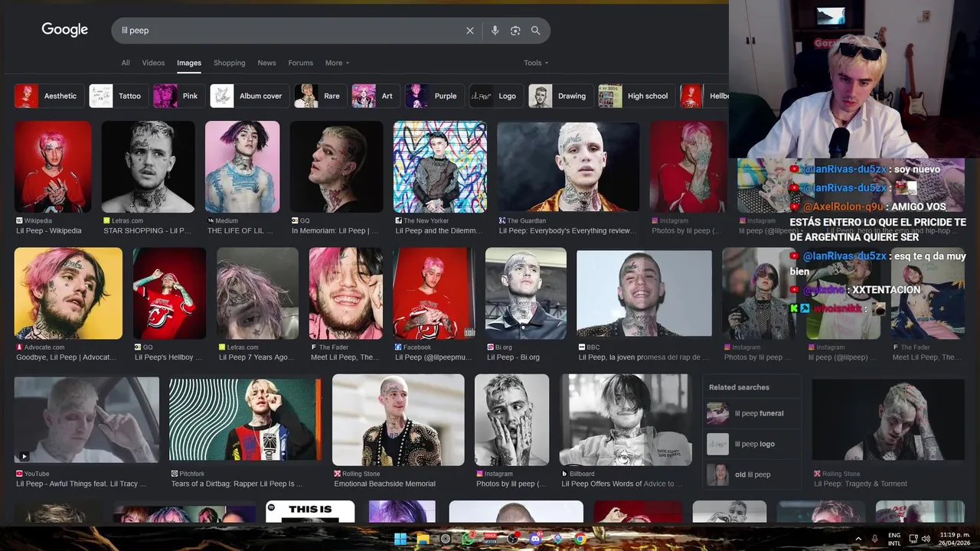Screen dimensions: 980x551
Task: Filter results by Pink chip
Action: pos(179,96)
